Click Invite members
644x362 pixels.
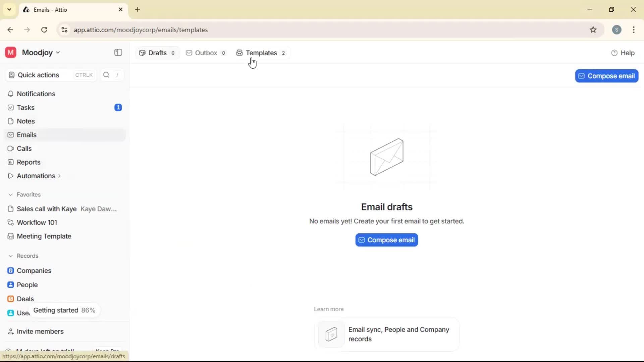click(x=40, y=331)
